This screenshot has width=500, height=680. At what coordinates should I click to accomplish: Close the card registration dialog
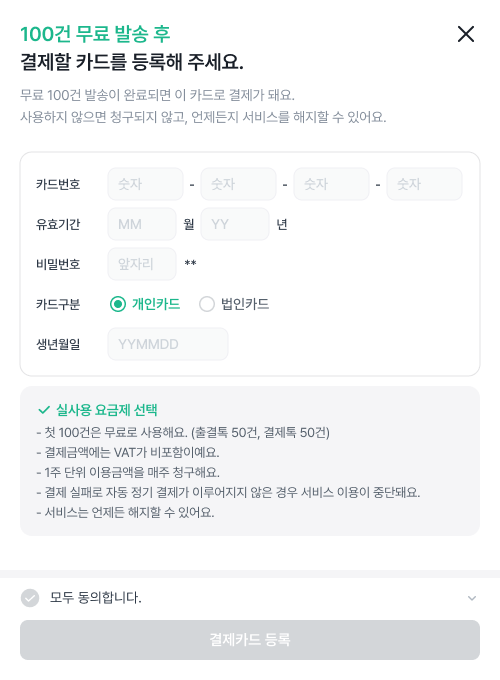point(466,34)
